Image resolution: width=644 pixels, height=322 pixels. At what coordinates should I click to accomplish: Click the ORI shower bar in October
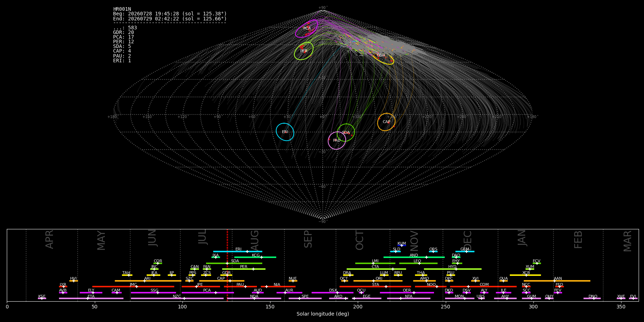[x=378, y=281]
